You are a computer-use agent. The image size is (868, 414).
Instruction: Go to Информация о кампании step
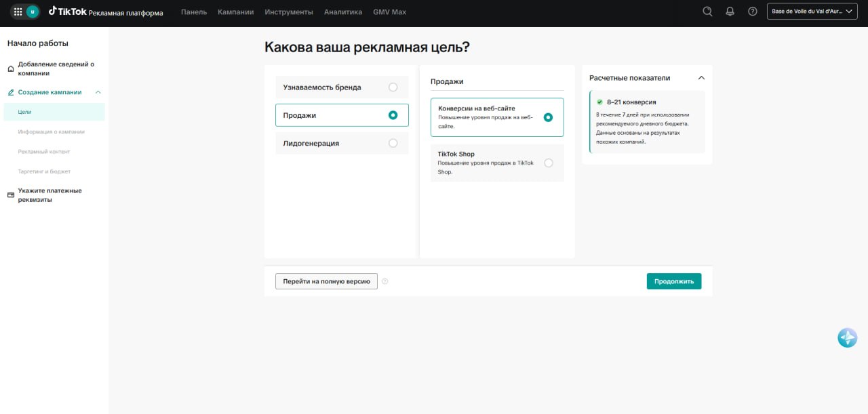click(x=51, y=132)
